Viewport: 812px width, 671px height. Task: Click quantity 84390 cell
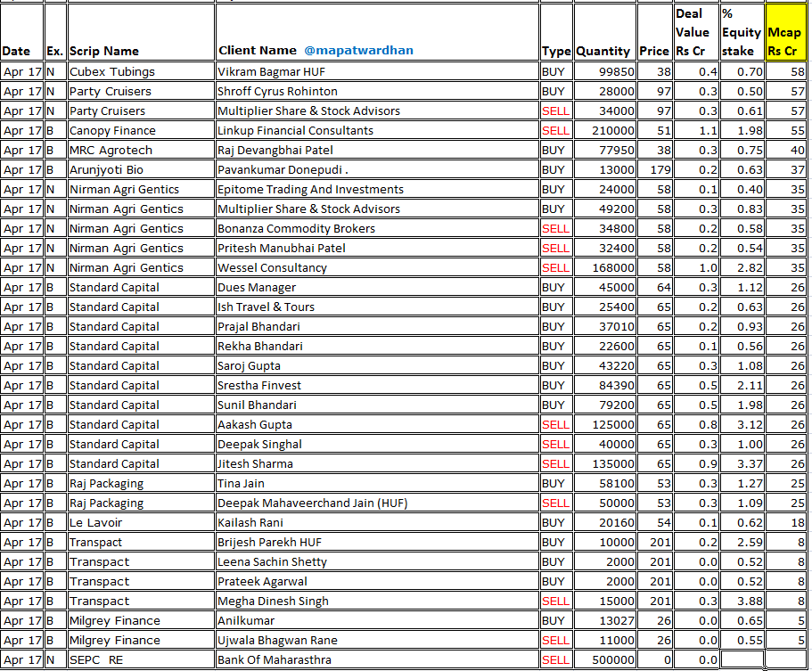click(x=604, y=386)
